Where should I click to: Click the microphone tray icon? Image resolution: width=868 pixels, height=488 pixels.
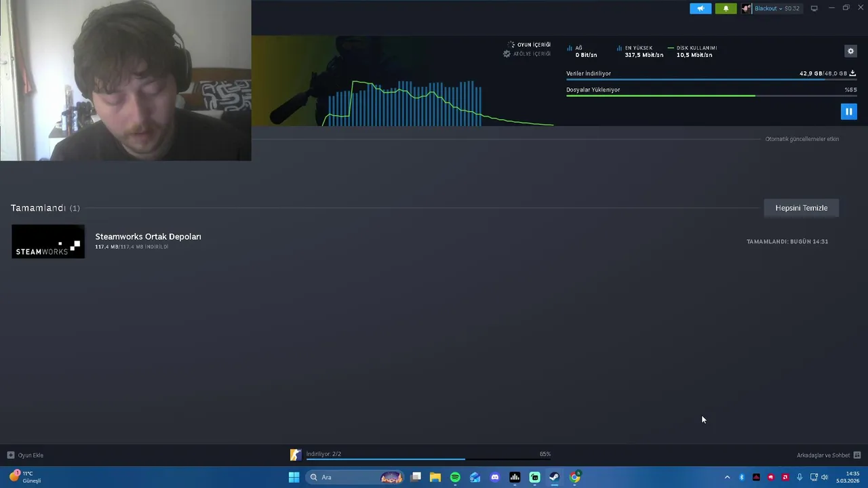click(800, 477)
